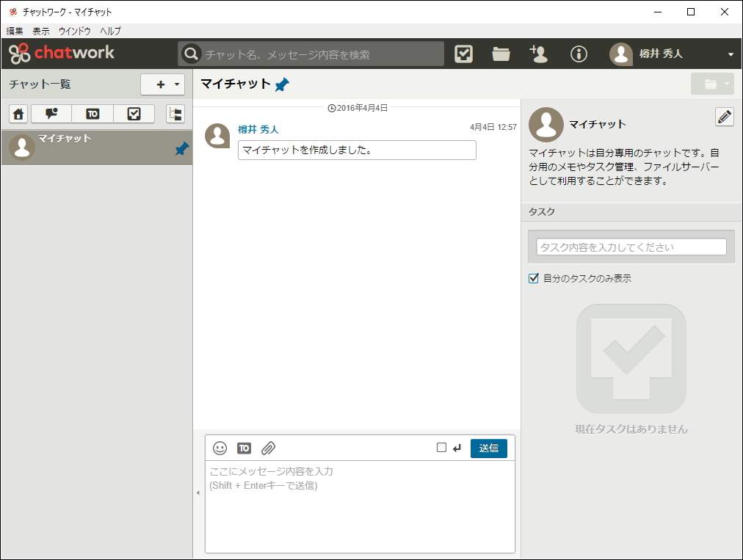Uncheck 自分のタスクのみ表示 checkbox
This screenshot has height=560, width=743.
pos(533,278)
